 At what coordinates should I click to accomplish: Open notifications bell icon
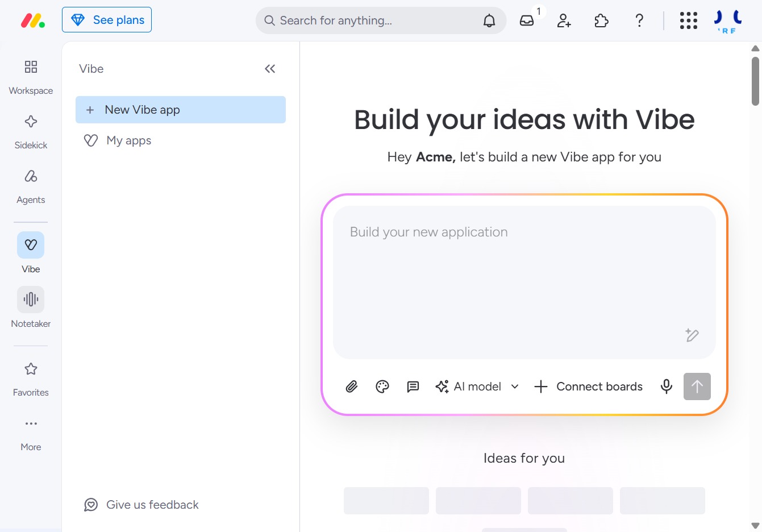tap(489, 20)
